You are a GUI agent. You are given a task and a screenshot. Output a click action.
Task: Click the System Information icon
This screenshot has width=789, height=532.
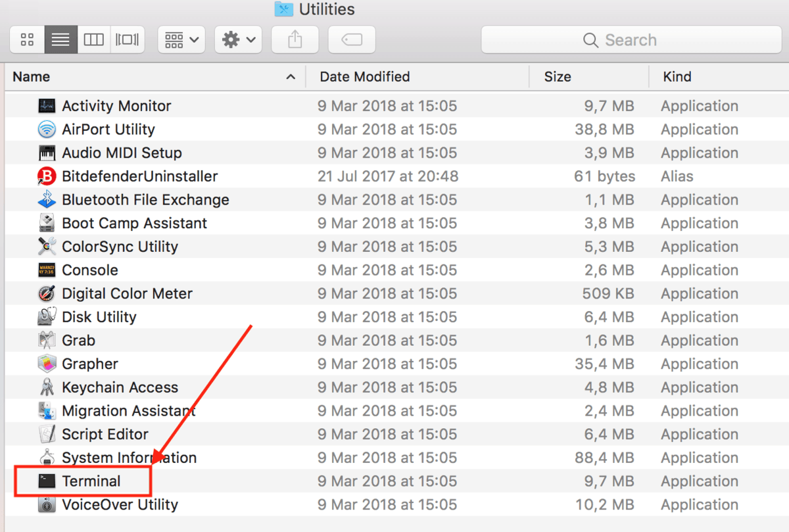[47, 458]
